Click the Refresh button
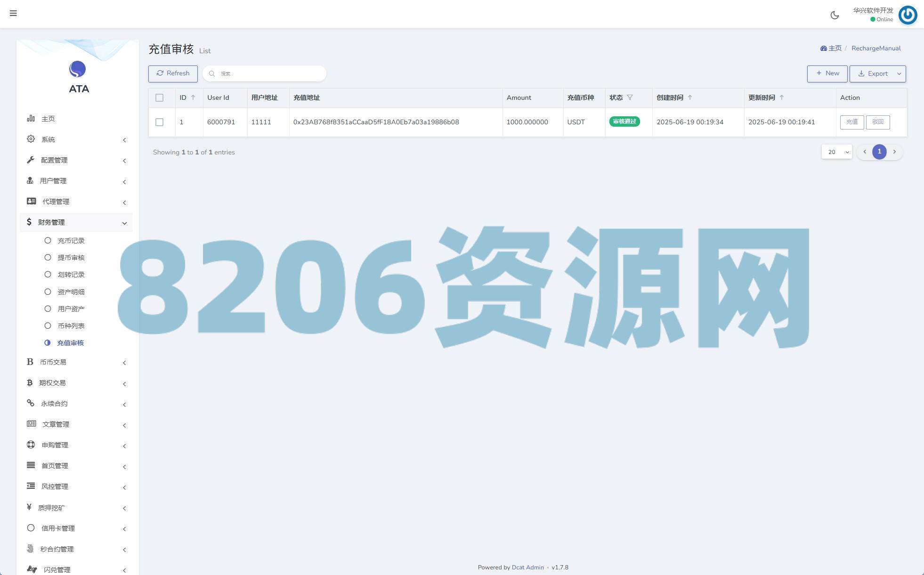The width and height of the screenshot is (924, 575). tap(173, 73)
